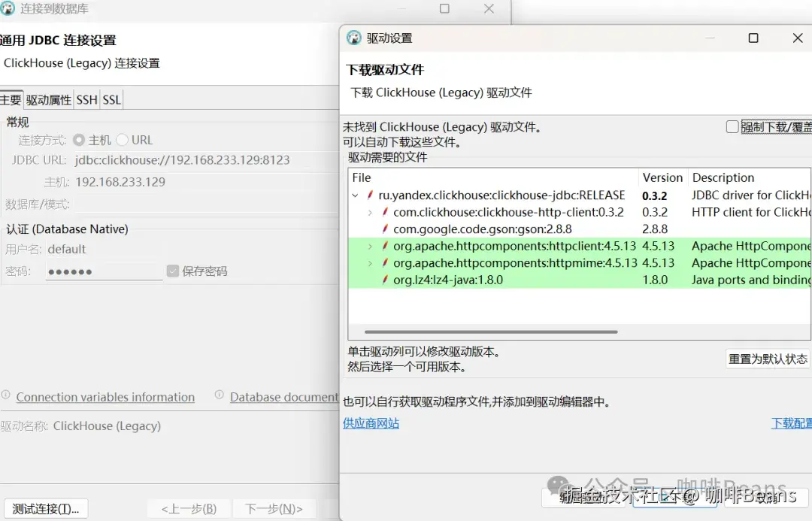
Task: Click version 2.8.8 cell of gson
Action: pyautogui.click(x=655, y=229)
